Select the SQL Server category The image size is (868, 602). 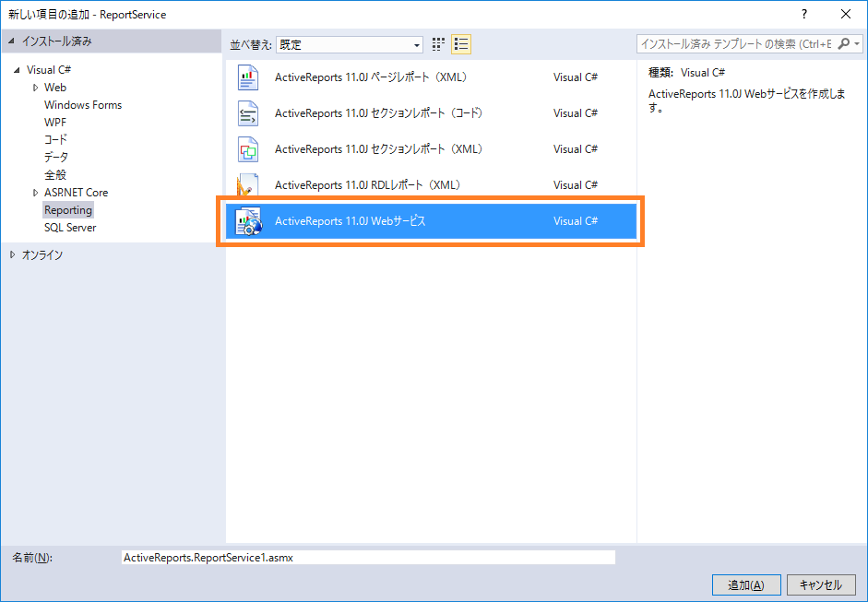coord(70,228)
